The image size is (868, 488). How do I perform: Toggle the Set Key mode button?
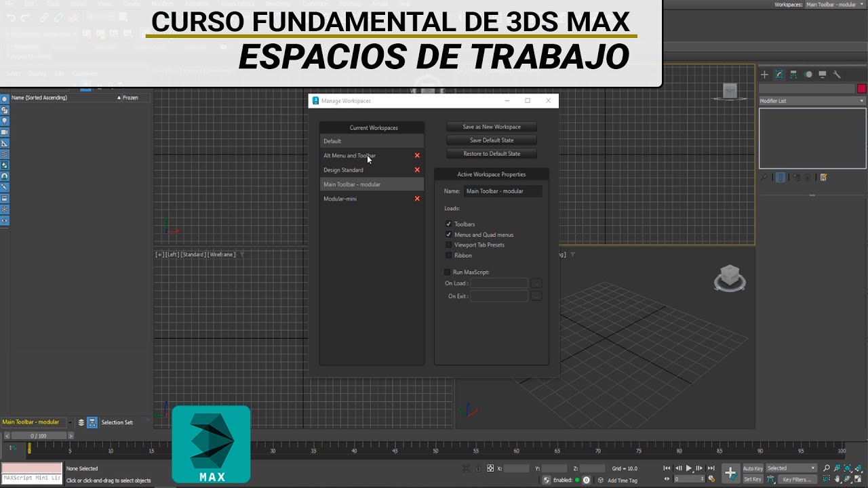pyautogui.click(x=753, y=479)
